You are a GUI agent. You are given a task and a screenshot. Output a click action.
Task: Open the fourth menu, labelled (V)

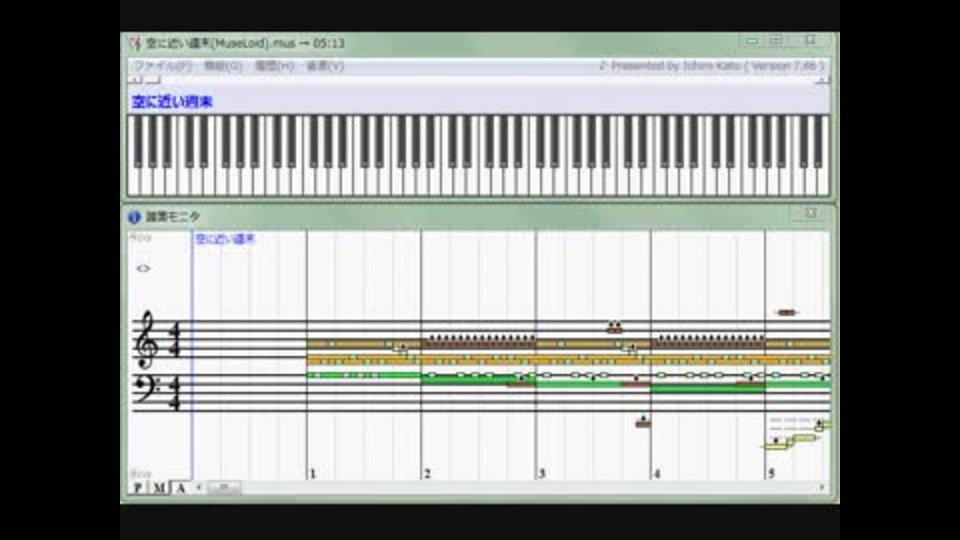[324, 66]
